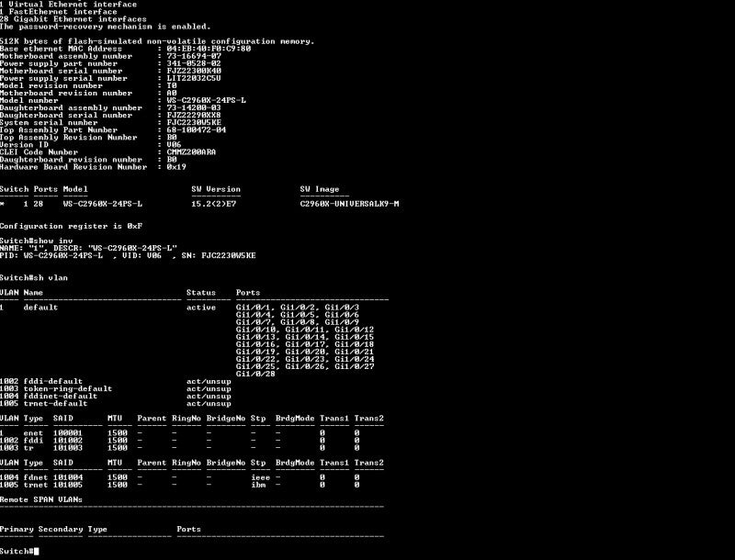This screenshot has height=560, width=735.
Task: Click the SW Image C2960X-UNIVERSALK9-M
Action: [350, 204]
